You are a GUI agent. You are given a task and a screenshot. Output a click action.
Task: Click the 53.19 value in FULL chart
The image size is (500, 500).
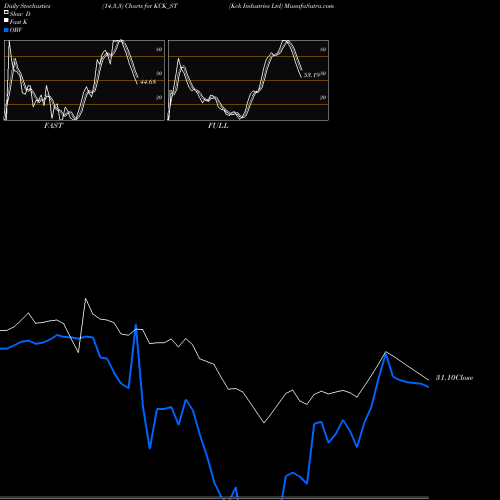pyautogui.click(x=312, y=75)
